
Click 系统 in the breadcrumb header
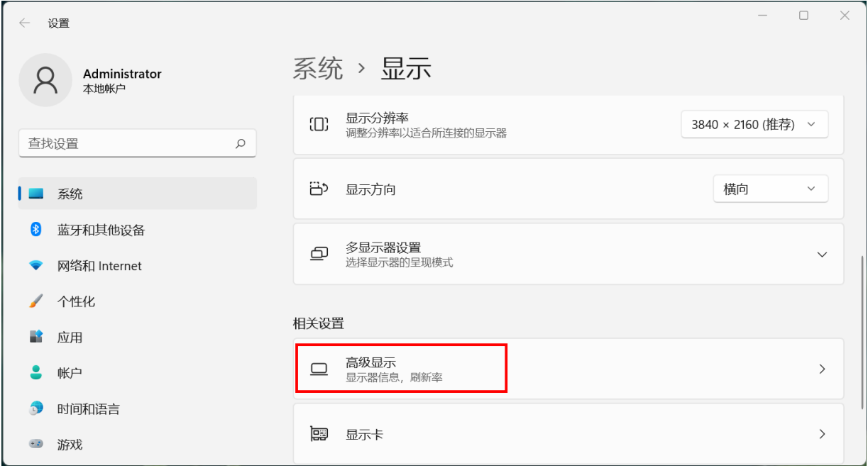(318, 69)
